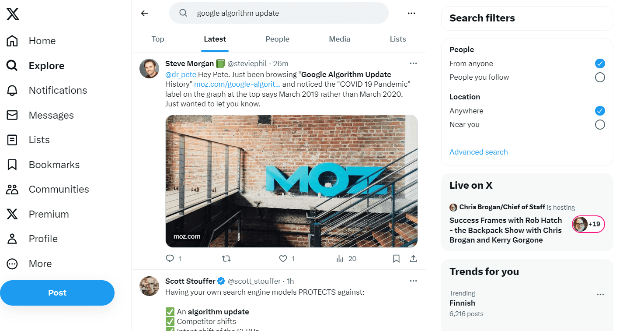644x331 pixels.
Task: Select the "Near you" location option
Action: (600, 125)
